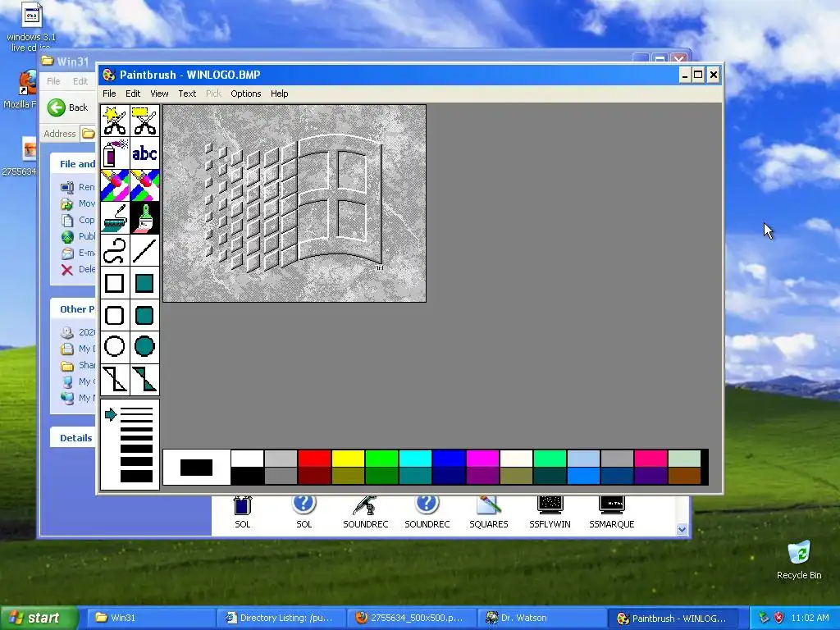Pick the bright red color swatch

pyautogui.click(x=314, y=459)
